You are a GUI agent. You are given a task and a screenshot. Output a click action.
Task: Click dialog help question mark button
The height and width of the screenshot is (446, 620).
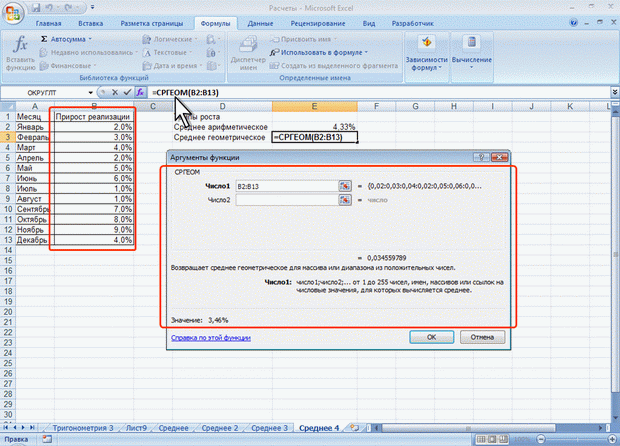coord(481,157)
